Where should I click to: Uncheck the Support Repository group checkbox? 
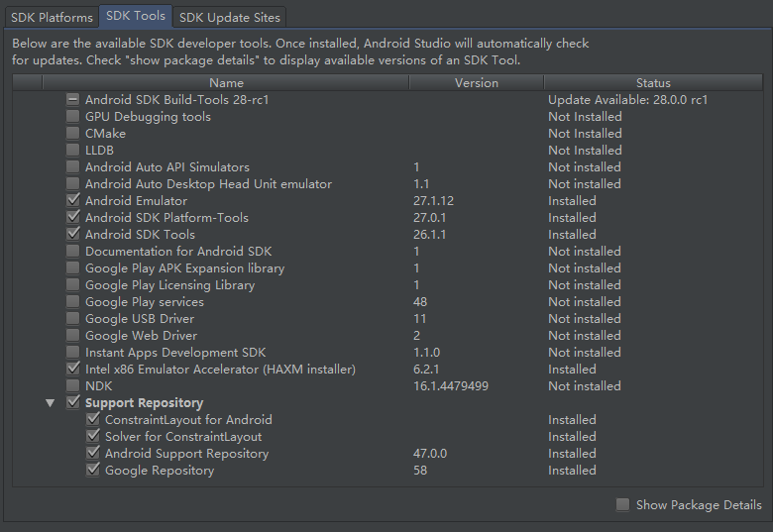[73, 402]
